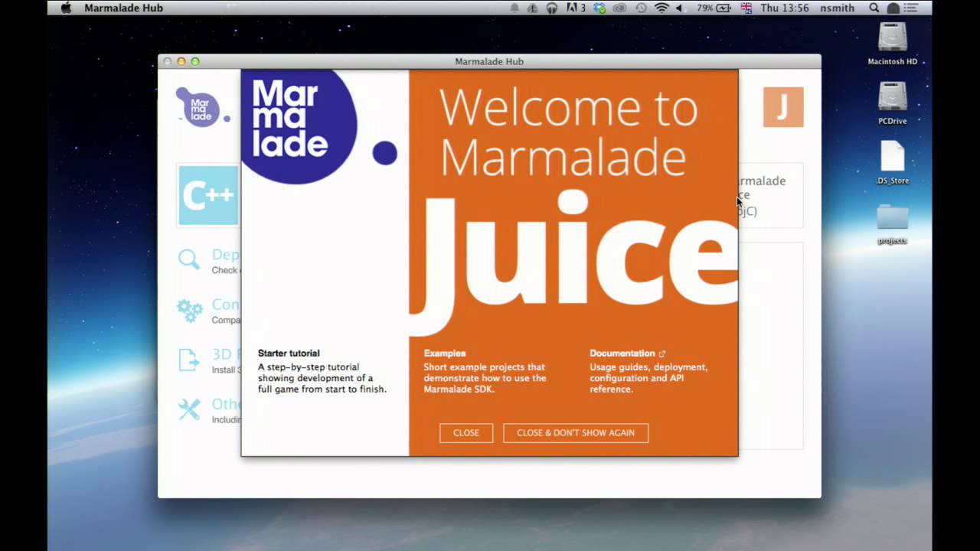The width and height of the screenshot is (980, 551).
Task: Click CLOSE & DON'T SHOW AGAIN button
Action: click(576, 432)
